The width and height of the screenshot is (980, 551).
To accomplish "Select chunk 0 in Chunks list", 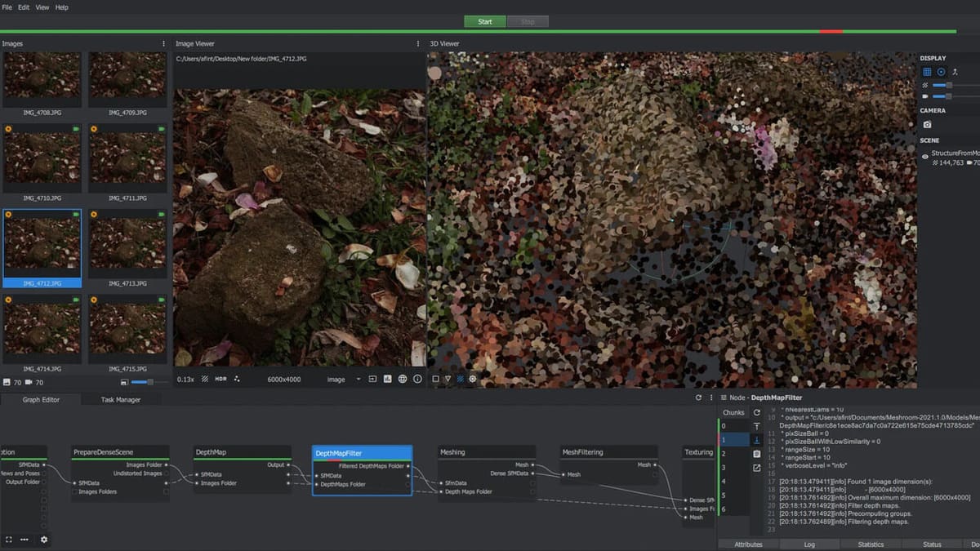I will [733, 426].
